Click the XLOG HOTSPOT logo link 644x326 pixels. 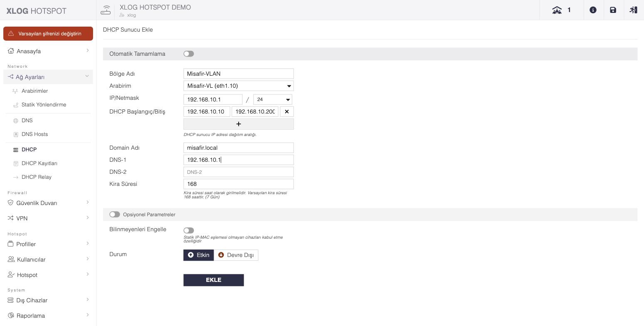coord(37,11)
